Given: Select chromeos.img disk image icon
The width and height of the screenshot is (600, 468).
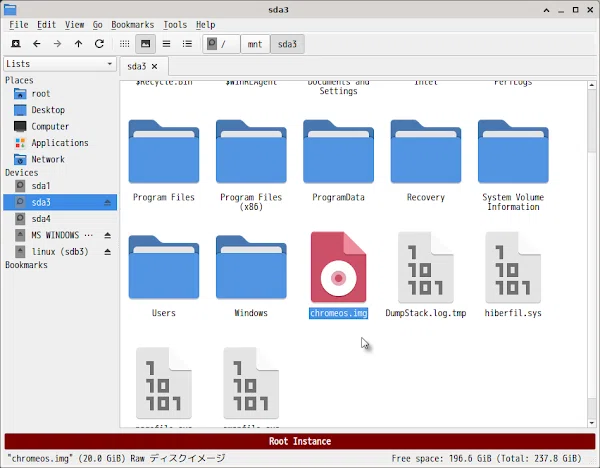Looking at the screenshot, I should tap(338, 267).
